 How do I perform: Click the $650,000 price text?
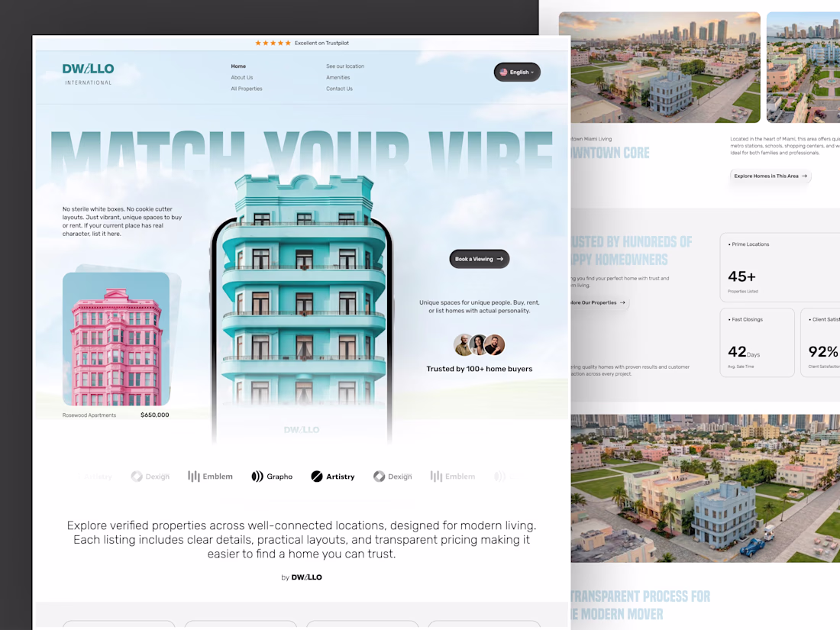[155, 415]
